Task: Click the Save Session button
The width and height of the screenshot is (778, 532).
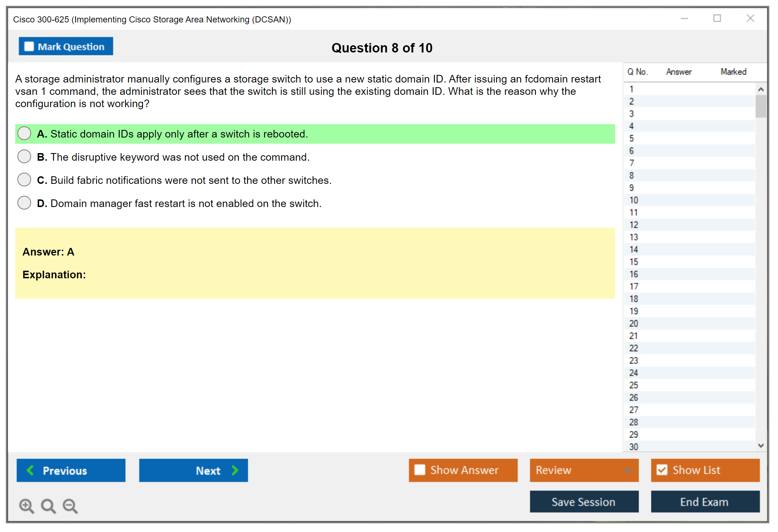Action: point(584,502)
